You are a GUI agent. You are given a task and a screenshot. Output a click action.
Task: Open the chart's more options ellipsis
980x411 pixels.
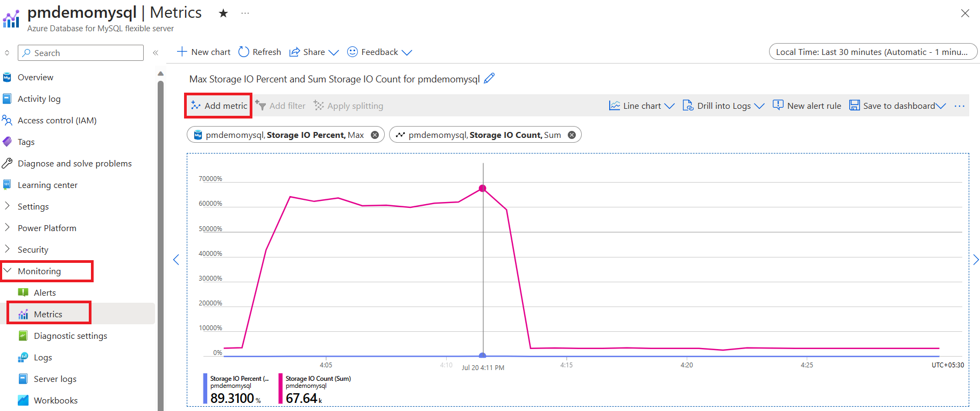tap(960, 106)
